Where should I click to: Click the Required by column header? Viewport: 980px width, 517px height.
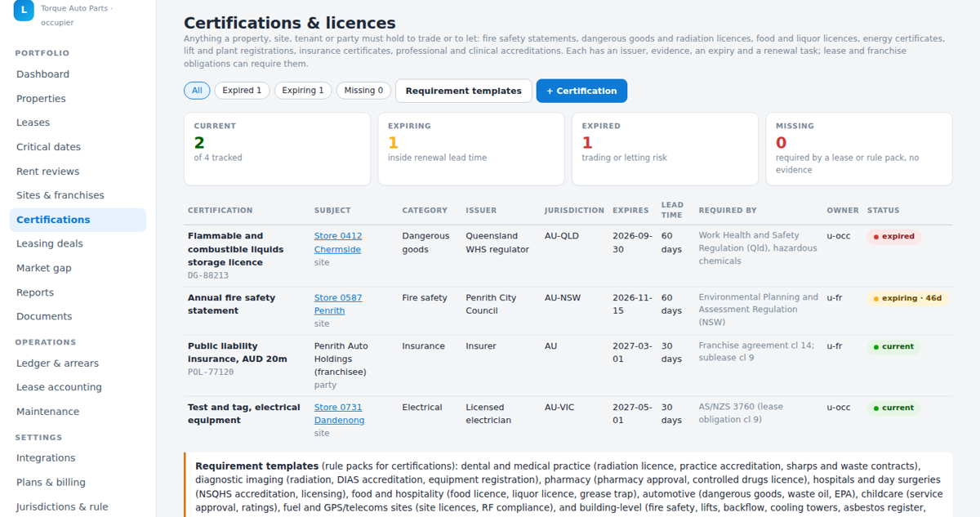pyautogui.click(x=728, y=211)
